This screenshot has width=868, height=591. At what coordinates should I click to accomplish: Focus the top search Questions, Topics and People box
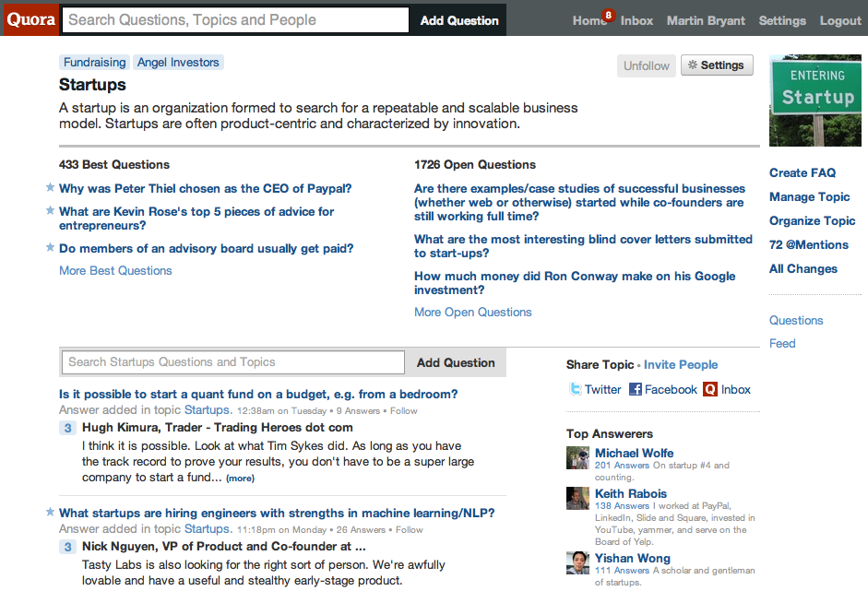236,20
